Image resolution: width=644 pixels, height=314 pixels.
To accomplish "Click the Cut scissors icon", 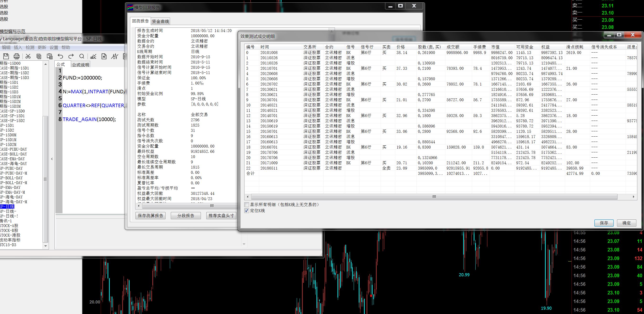I will tap(28, 56).
